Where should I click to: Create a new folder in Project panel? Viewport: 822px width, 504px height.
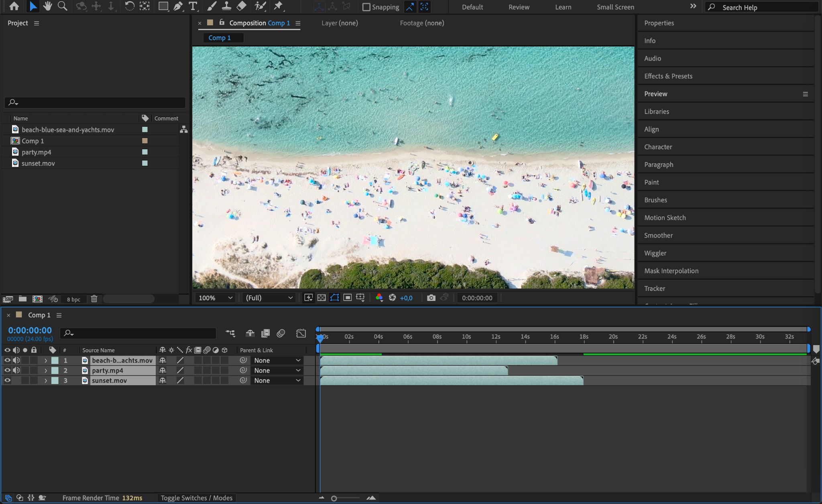pos(22,299)
